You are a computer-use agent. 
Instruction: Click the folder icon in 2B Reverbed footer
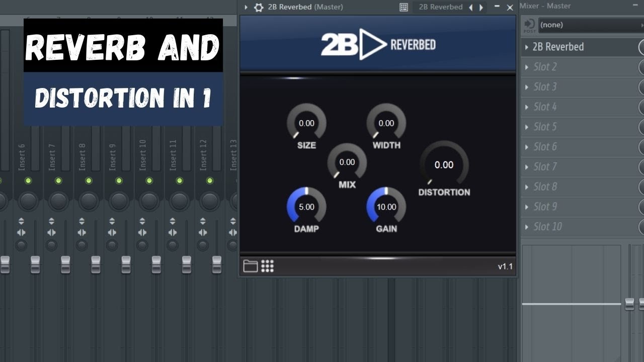tap(251, 266)
